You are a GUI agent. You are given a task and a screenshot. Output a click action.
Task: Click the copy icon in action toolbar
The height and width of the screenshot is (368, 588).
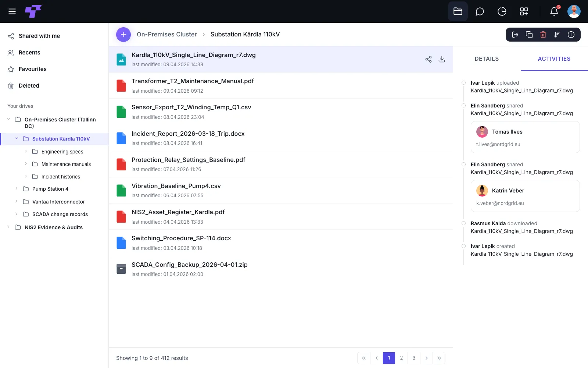click(529, 35)
